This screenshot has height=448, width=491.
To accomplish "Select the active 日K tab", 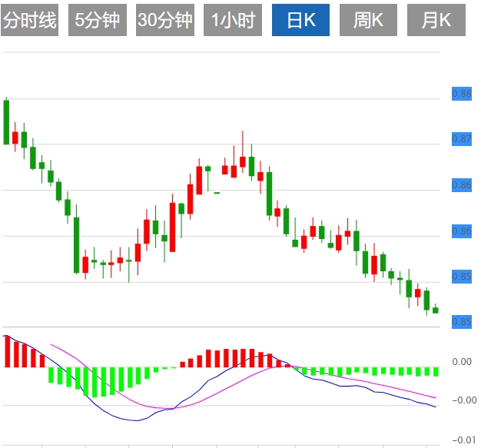I will tap(300, 20).
